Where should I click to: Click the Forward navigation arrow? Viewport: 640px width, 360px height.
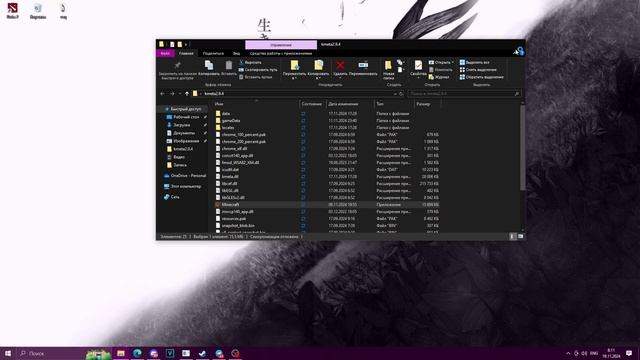click(172, 93)
